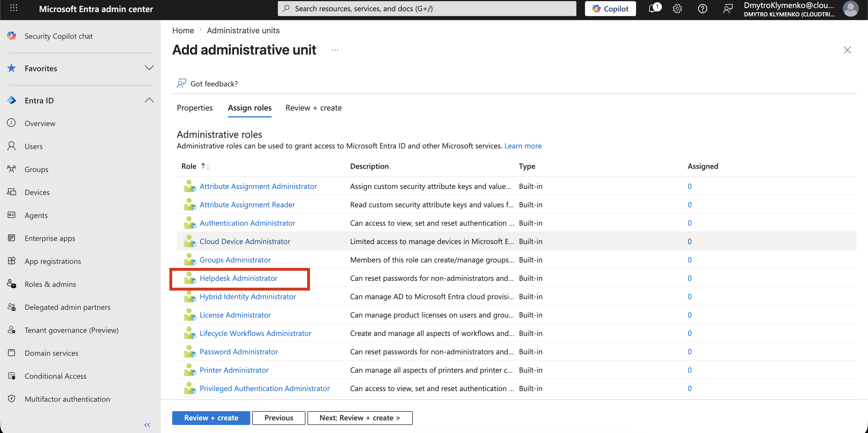Viewport: 868px width, 433px height.
Task: Open the account avatar menu
Action: coord(850,9)
